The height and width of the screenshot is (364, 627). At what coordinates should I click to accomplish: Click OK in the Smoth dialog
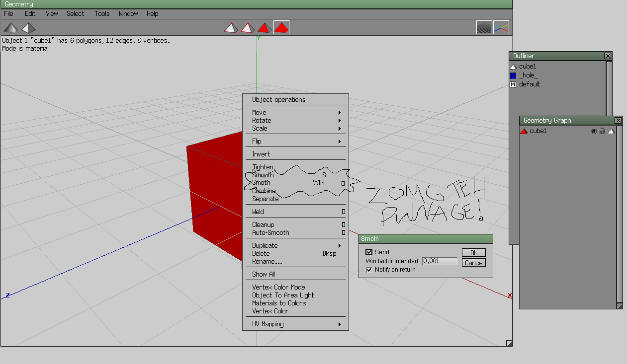tap(473, 253)
